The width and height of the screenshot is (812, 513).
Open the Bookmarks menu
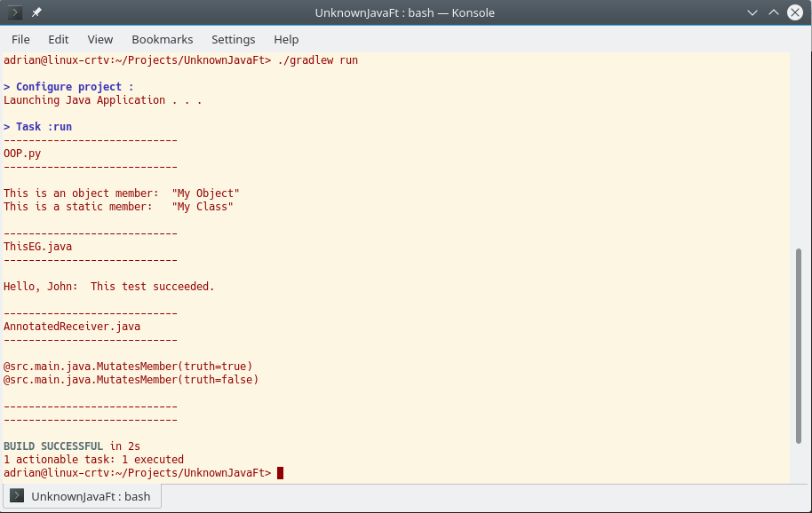(162, 39)
